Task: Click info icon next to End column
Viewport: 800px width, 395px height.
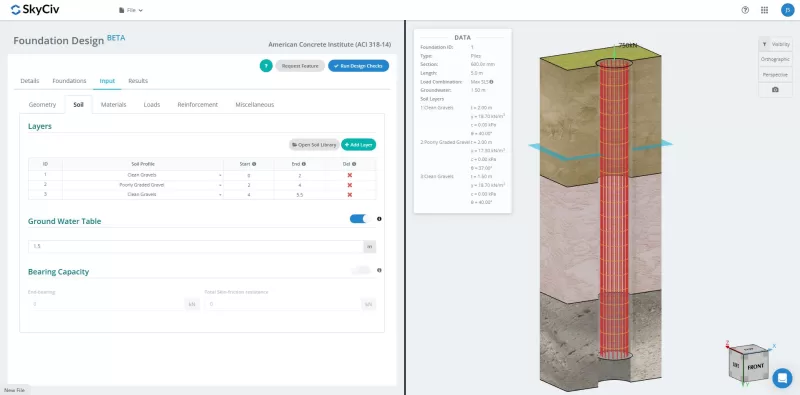Action: (x=304, y=164)
